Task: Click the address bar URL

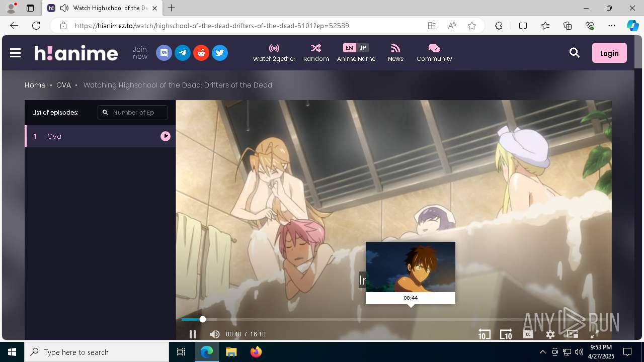Action: coord(212,26)
